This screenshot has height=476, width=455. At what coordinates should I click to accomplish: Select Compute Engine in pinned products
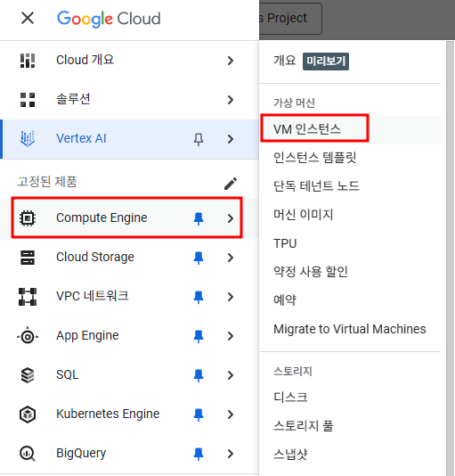[129, 218]
